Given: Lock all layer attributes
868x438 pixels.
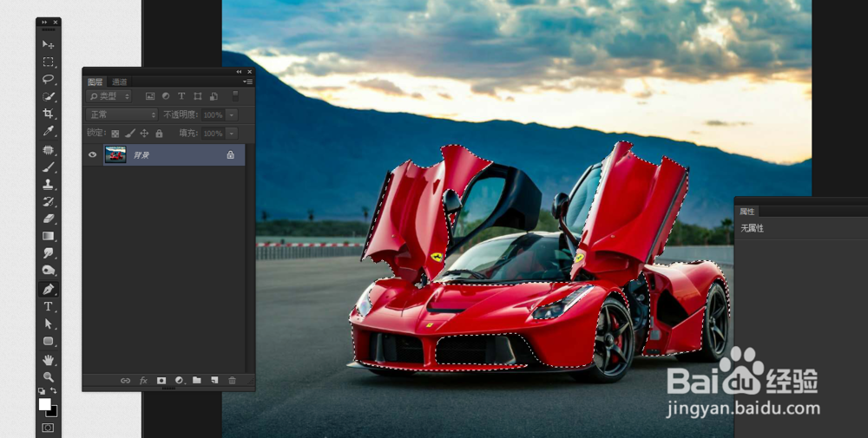Looking at the screenshot, I should point(160,134).
